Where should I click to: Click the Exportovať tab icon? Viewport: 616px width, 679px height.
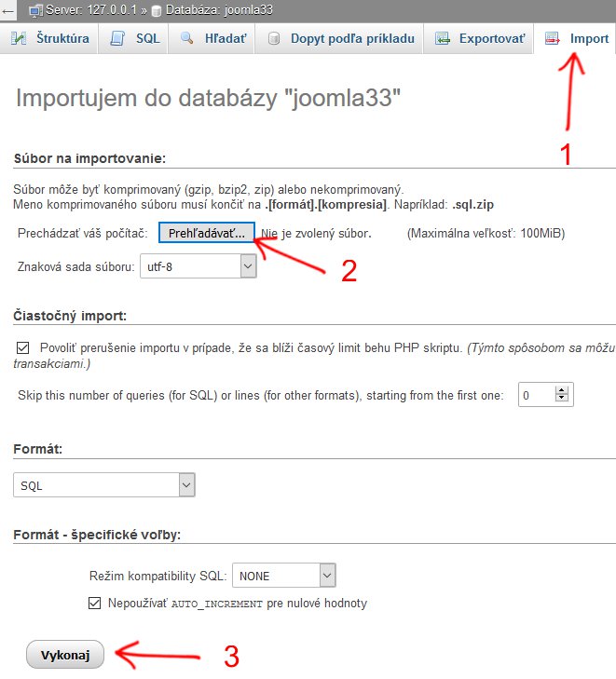point(442,38)
